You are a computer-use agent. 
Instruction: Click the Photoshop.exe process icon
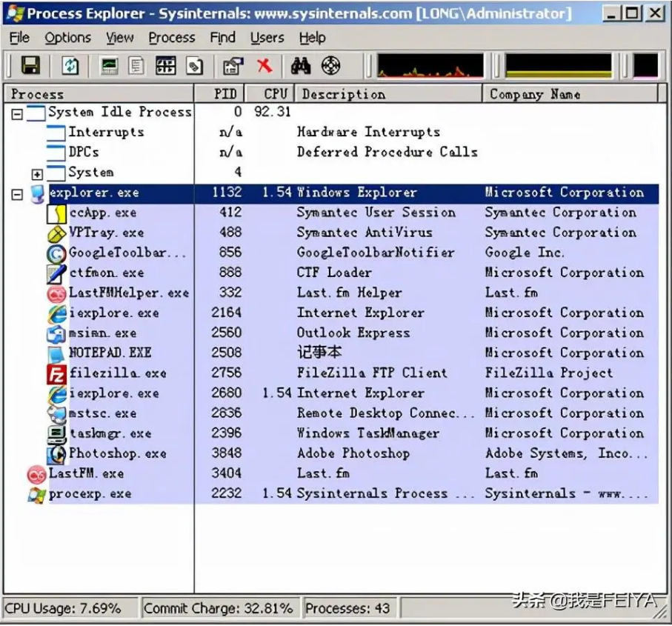(57, 453)
